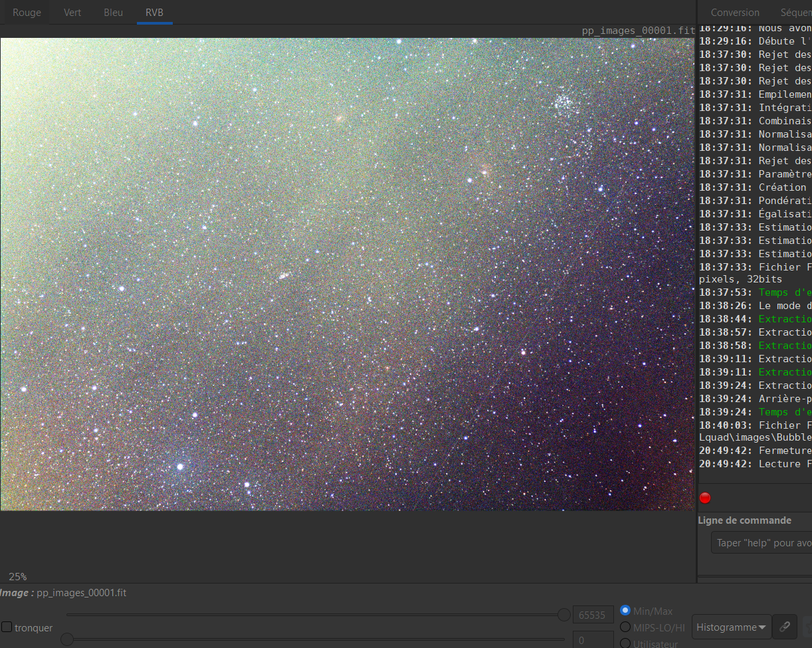The width and height of the screenshot is (812, 648).
Task: Click the pp_images_00001.fit title above the image
Action: coord(638,31)
